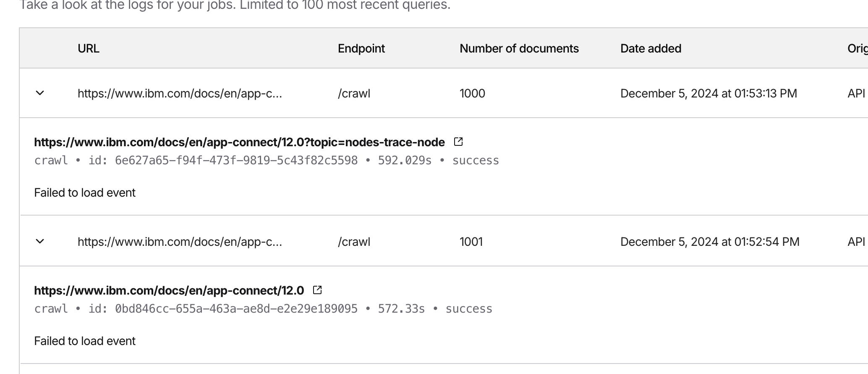This screenshot has width=868, height=374.
Task: Open external link icon for nodes-trace-node URL
Action: point(458,142)
